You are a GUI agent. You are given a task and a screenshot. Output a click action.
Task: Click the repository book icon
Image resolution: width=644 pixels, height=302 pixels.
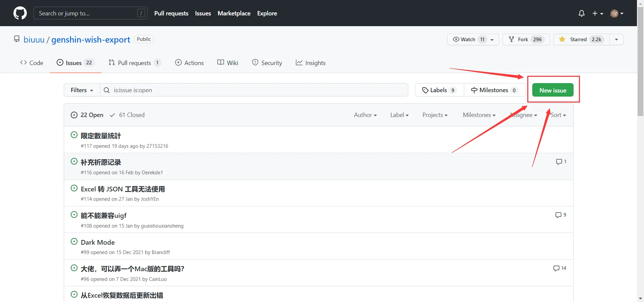(x=17, y=39)
